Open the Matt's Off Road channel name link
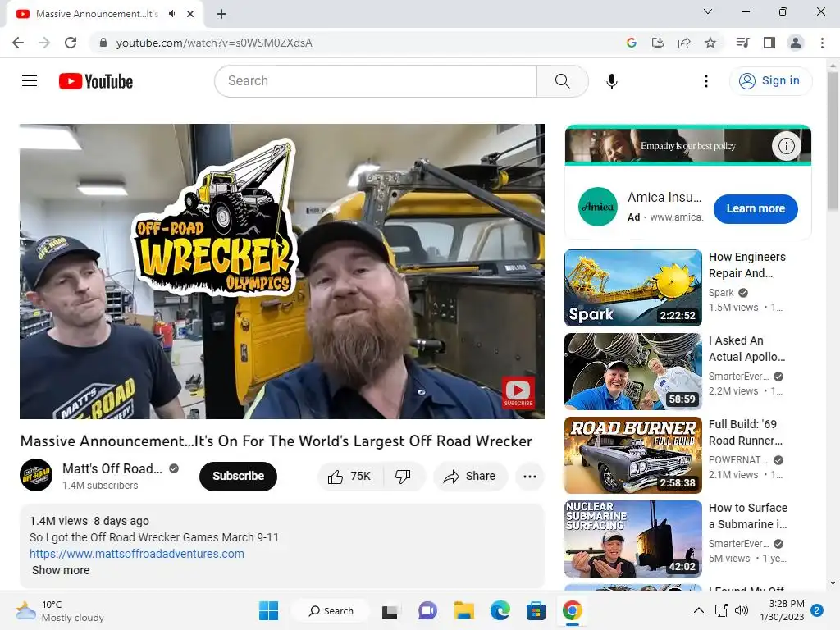 [x=112, y=468]
